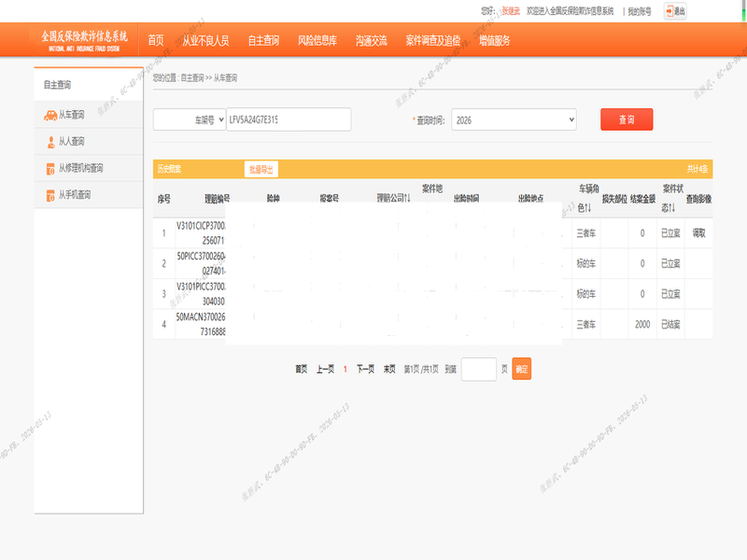Open the 自主查询 top menu
The height and width of the screenshot is (560, 747).
tap(263, 40)
